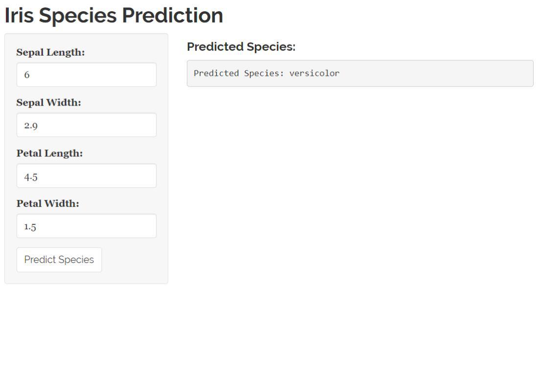Click the blank area below the output box
Image resolution: width=538 pixels, height=392 pixels.
point(359,196)
